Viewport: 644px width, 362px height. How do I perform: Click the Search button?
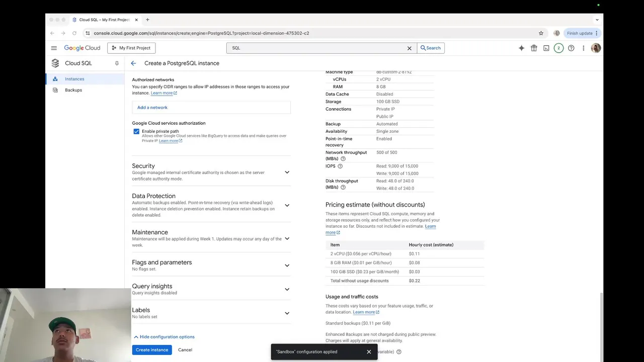tap(431, 48)
